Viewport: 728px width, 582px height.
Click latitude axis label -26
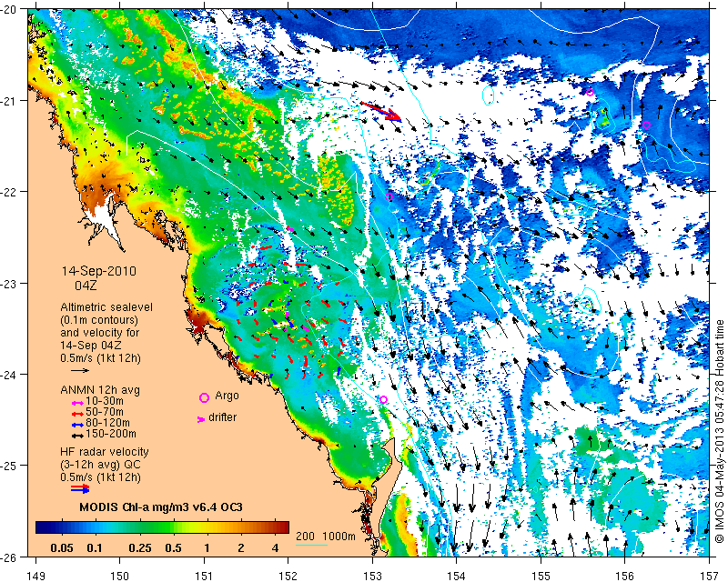(8, 556)
